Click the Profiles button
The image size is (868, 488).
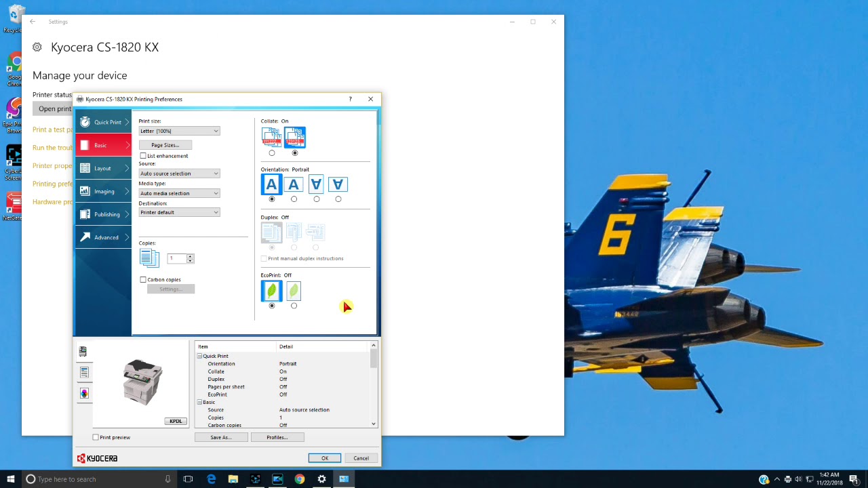click(x=277, y=437)
